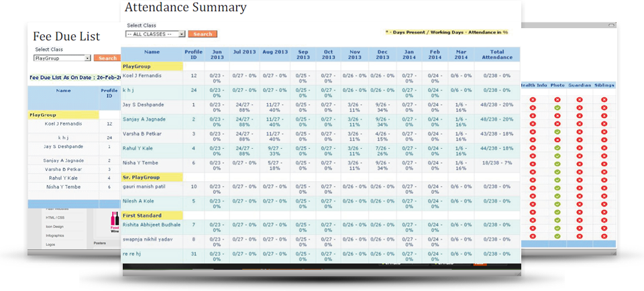
Task: Click the Days Present attendance legend note
Action: [447, 32]
